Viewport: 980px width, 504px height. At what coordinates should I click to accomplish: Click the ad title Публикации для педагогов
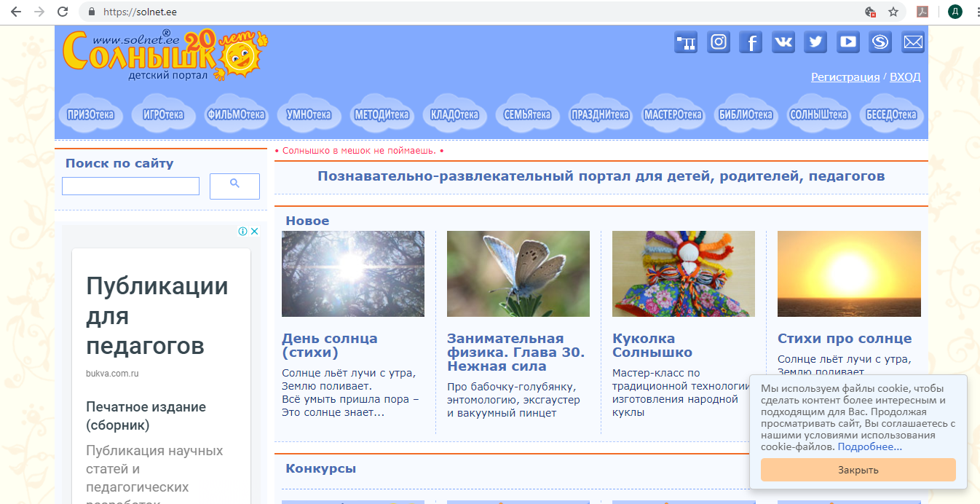[157, 315]
